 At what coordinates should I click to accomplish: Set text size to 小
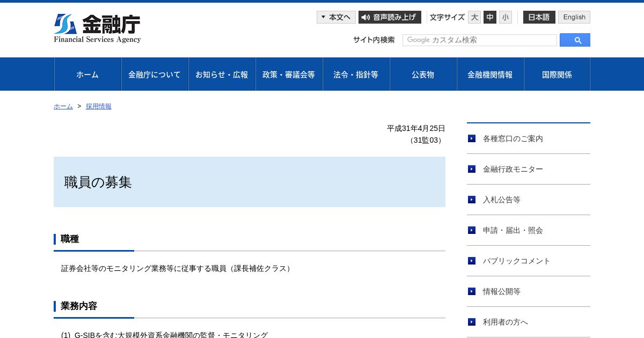506,17
